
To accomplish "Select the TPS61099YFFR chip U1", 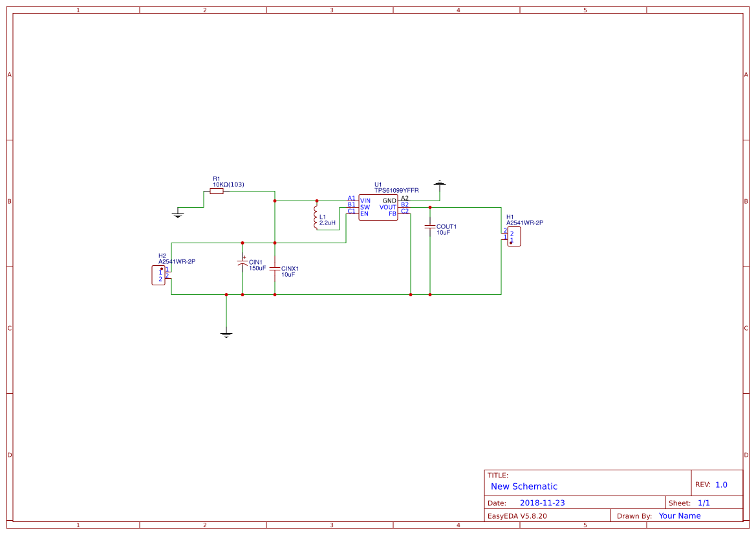I will (378, 206).
